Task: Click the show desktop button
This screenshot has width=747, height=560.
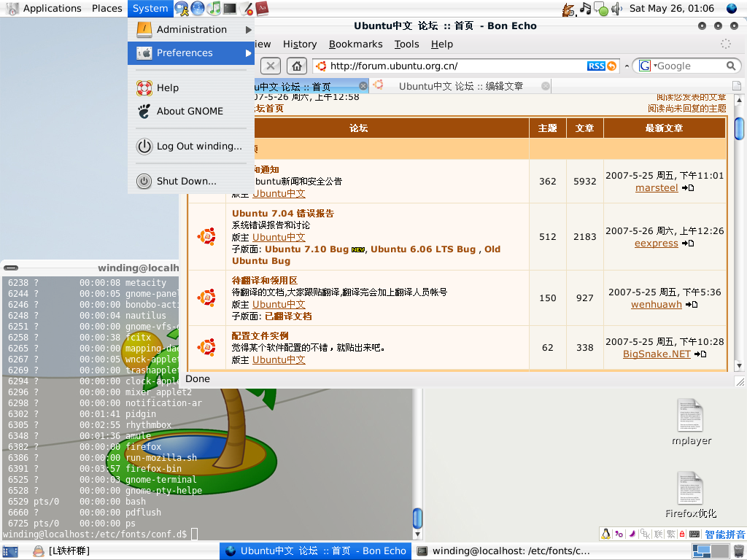Action: (10, 551)
